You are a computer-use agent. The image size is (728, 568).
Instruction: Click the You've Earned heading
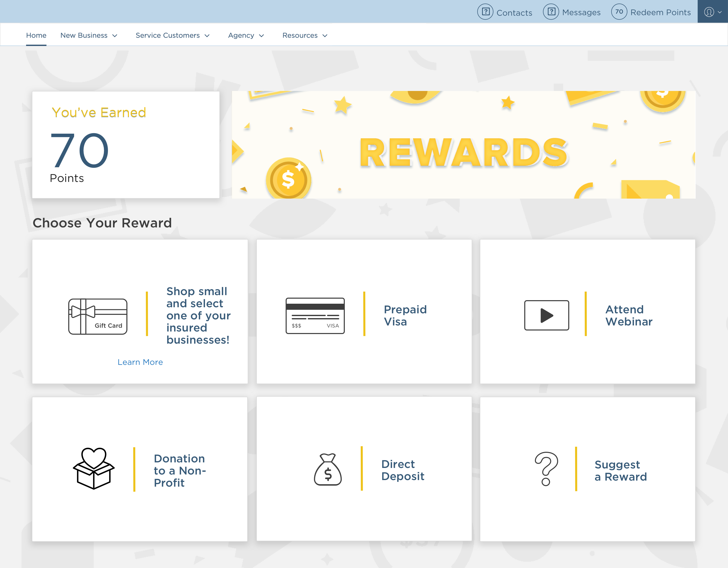[x=99, y=113]
